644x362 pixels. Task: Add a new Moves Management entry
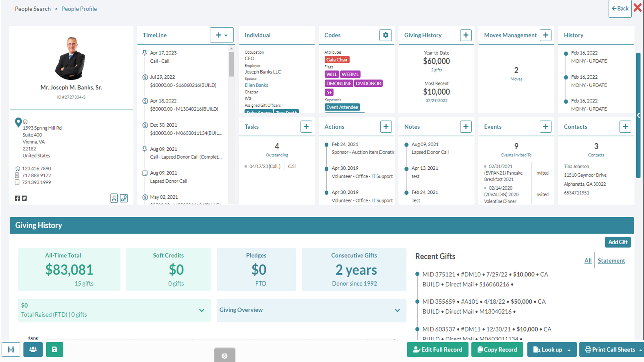pos(545,35)
